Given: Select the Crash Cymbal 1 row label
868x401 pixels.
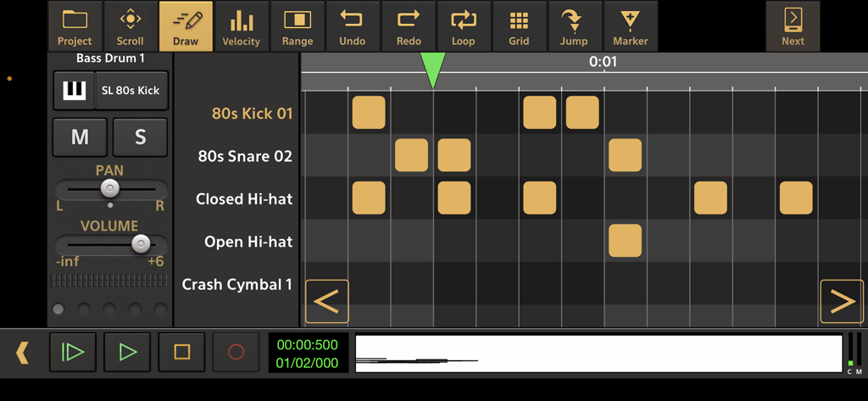Looking at the screenshot, I should tap(237, 285).
